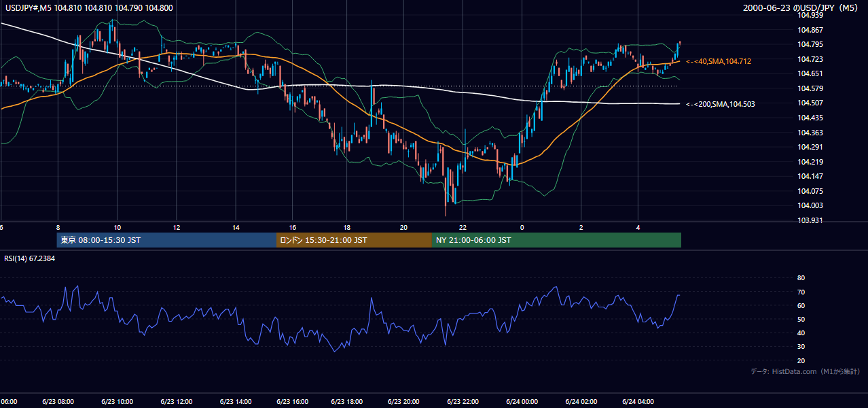The width and height of the screenshot is (868, 408).
Task: Click price axis value 104.507
Action: coord(810,103)
